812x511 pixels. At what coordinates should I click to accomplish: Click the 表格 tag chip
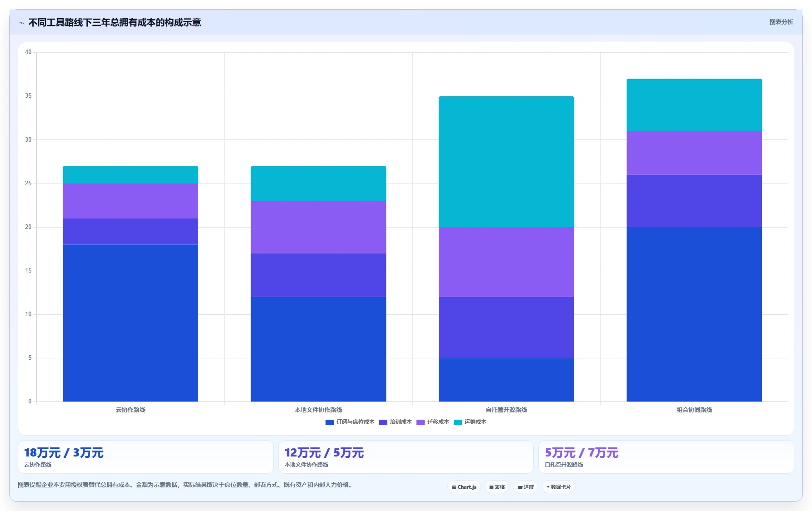tap(497, 487)
